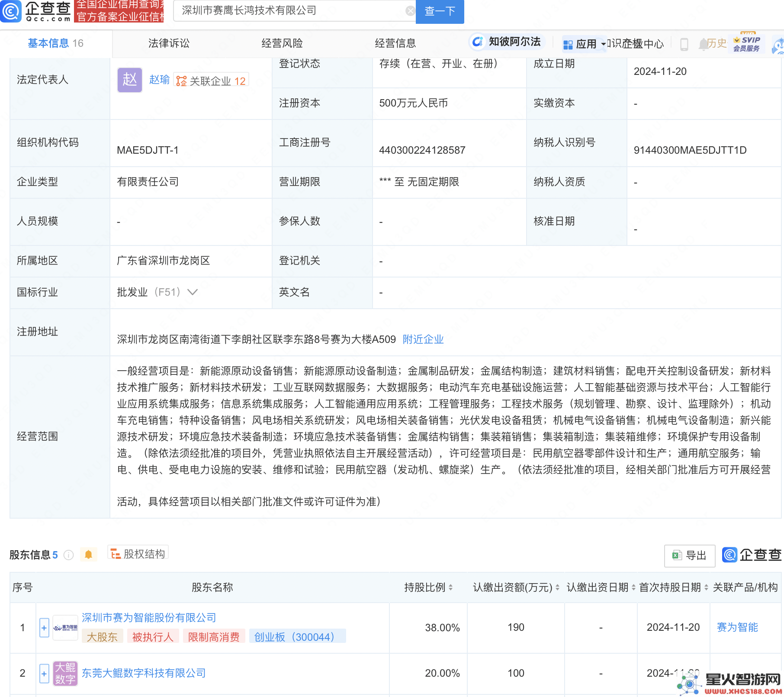Click the 有限责任公司 company type value
This screenshot has width=784, height=697.
148,182
